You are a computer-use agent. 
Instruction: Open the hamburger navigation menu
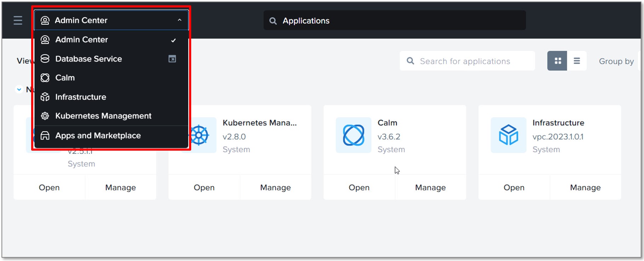(18, 21)
